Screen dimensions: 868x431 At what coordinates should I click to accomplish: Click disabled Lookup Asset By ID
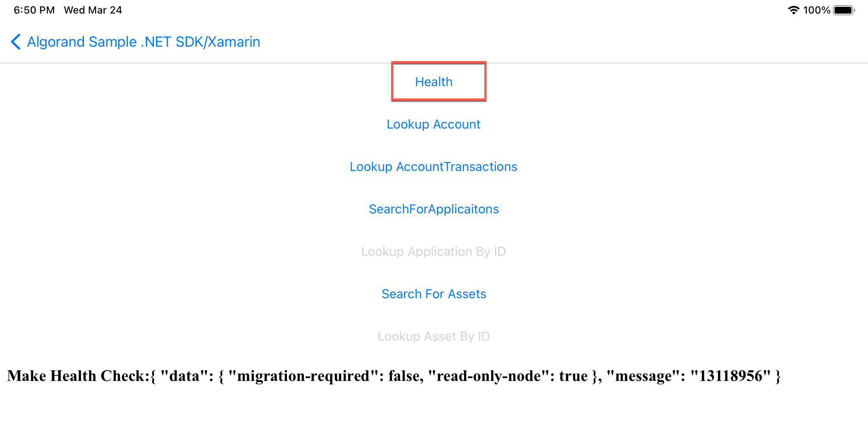click(x=434, y=336)
